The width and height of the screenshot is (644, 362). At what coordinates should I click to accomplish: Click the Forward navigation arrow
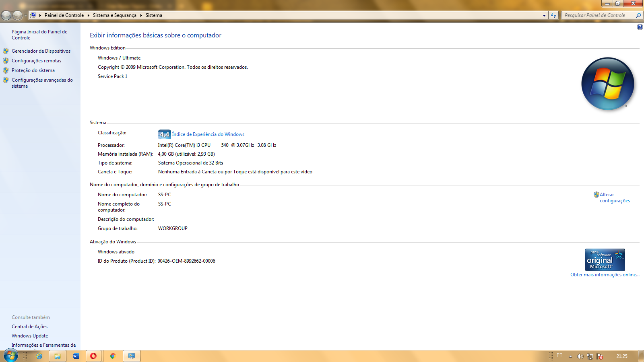click(17, 15)
